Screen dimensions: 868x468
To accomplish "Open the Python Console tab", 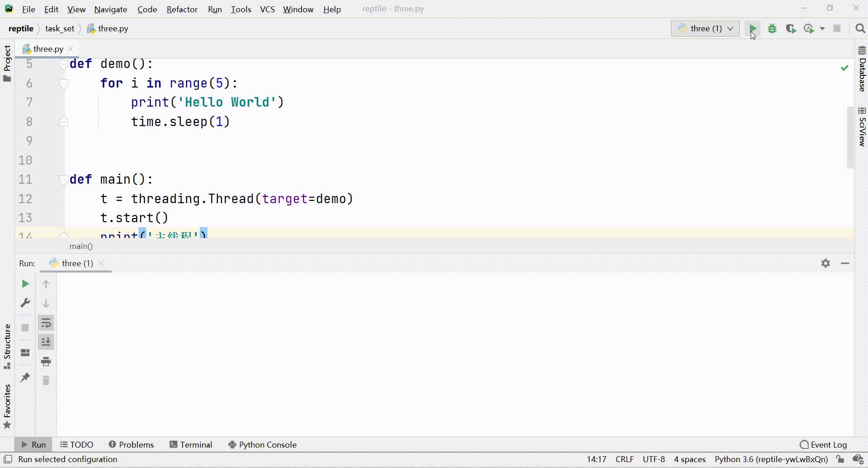I will [262, 445].
